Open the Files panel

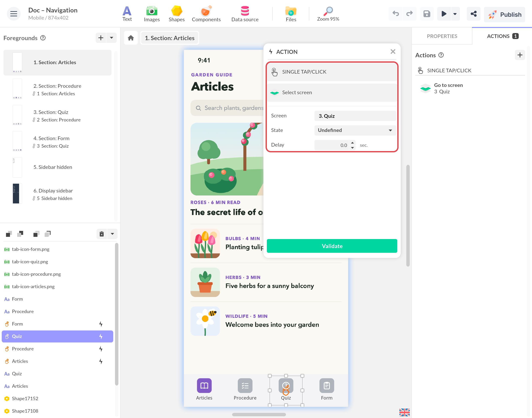click(291, 14)
